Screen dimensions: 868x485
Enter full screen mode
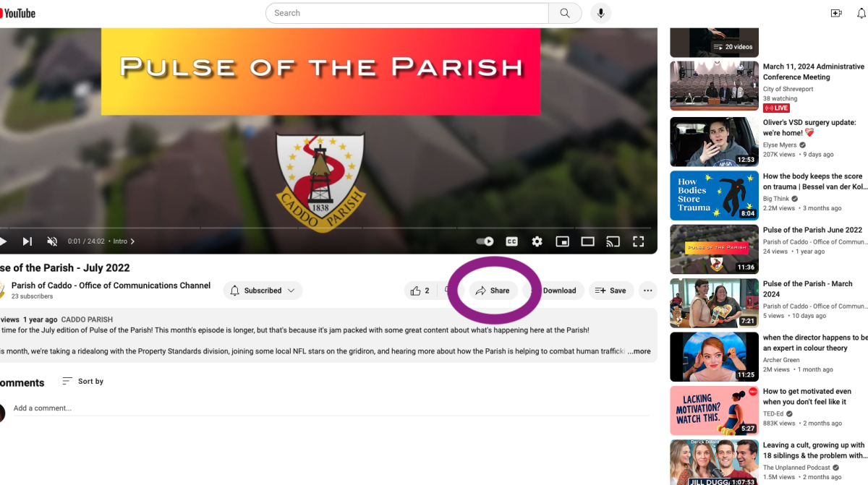[x=638, y=241]
